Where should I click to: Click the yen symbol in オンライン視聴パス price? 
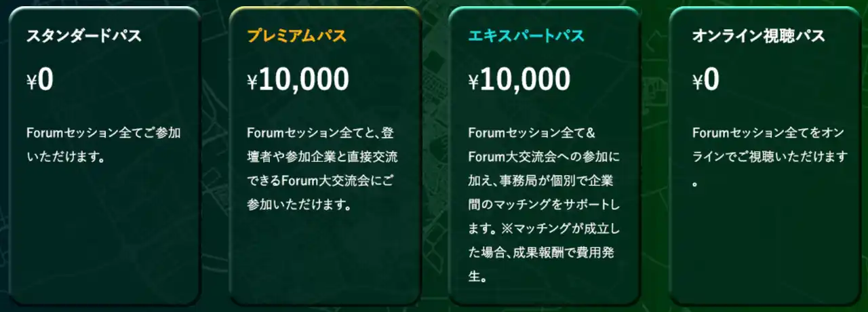coord(697,82)
